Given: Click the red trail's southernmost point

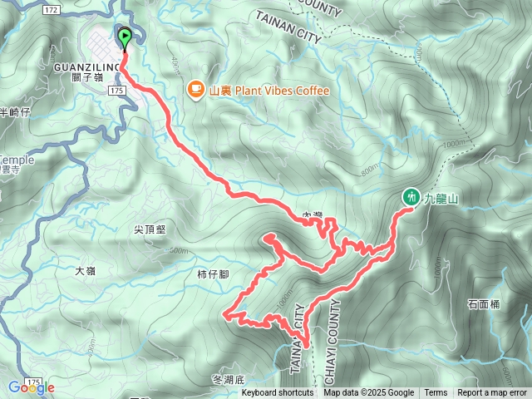Looking at the screenshot, I should (x=306, y=346).
